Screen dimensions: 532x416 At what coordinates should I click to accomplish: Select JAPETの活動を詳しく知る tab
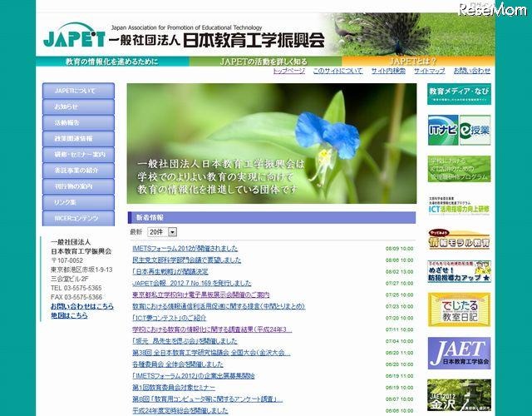(265, 62)
